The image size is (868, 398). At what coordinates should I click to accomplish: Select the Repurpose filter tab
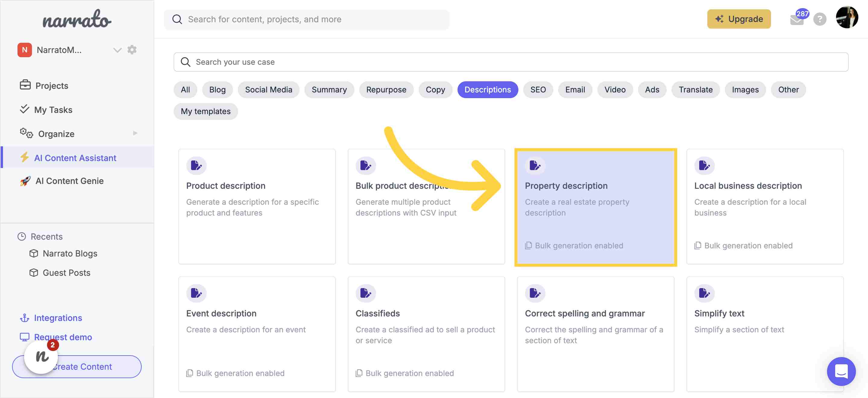point(386,90)
